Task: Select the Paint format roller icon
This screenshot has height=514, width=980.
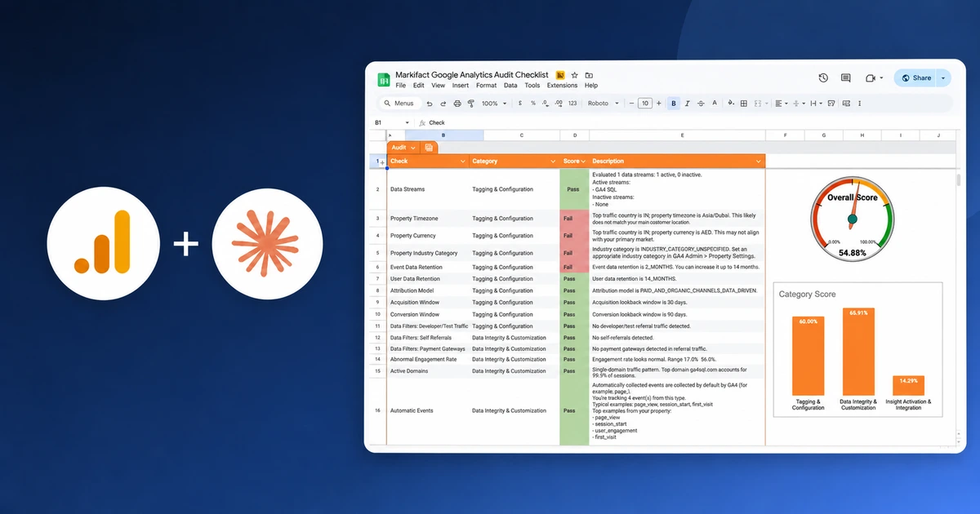Action: click(471, 104)
